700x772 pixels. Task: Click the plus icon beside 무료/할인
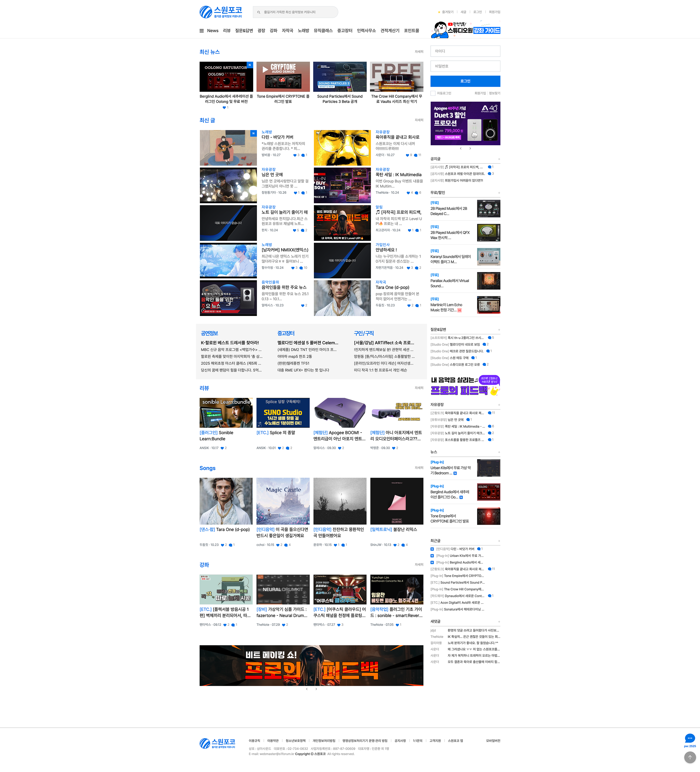pos(499,193)
